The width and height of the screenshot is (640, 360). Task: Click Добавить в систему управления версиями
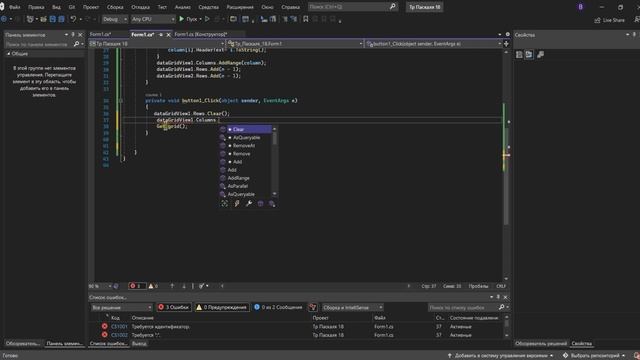click(x=500, y=356)
